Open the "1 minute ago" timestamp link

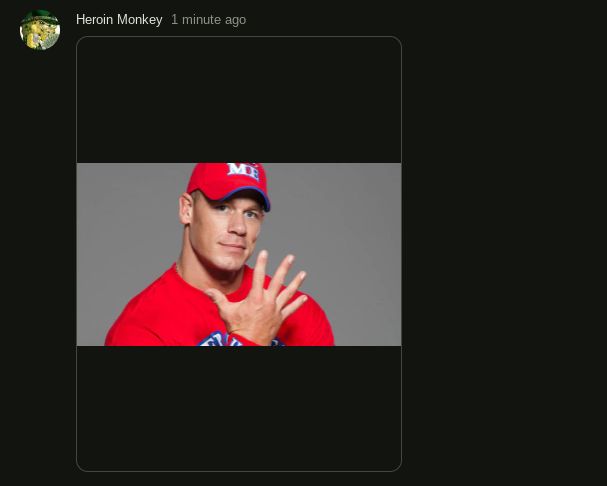coord(209,19)
